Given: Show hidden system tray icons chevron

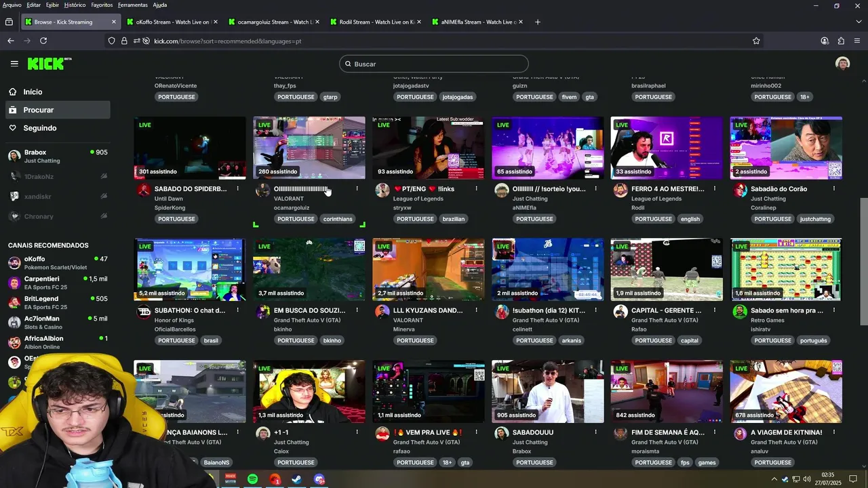Looking at the screenshot, I should coord(774,479).
